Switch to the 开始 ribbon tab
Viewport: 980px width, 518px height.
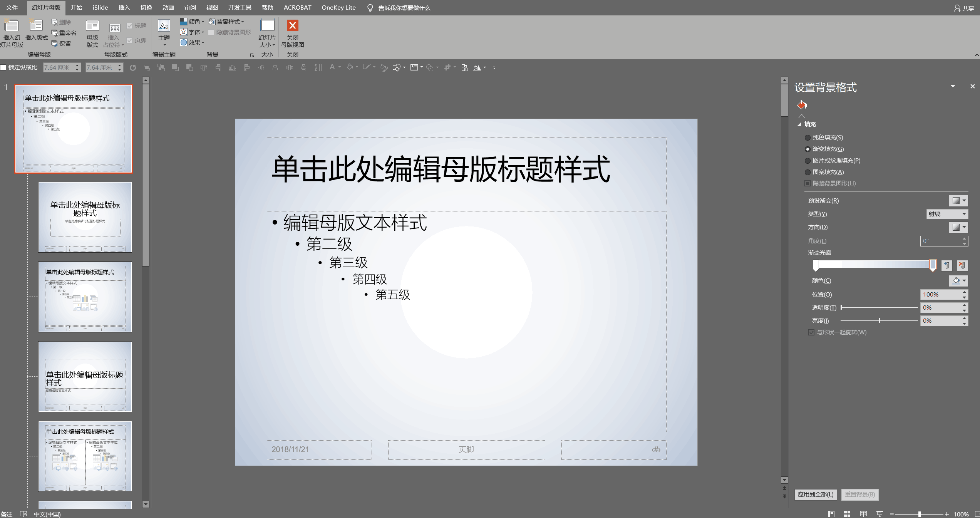(x=76, y=7)
